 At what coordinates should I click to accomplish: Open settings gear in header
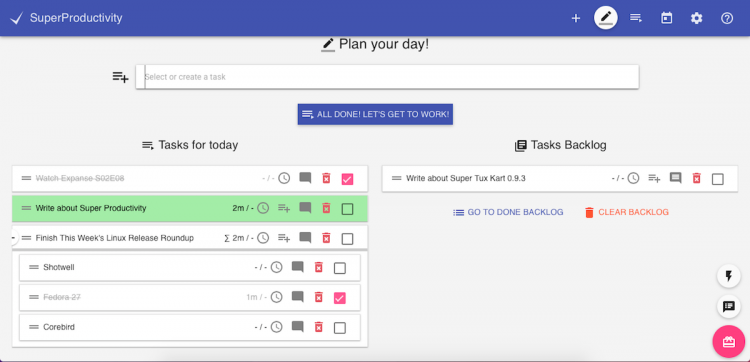click(696, 18)
